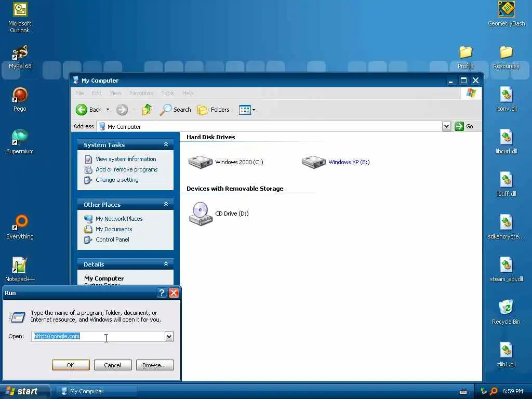This screenshot has width=532, height=399.
Task: Open the File menu
Action: 79,93
